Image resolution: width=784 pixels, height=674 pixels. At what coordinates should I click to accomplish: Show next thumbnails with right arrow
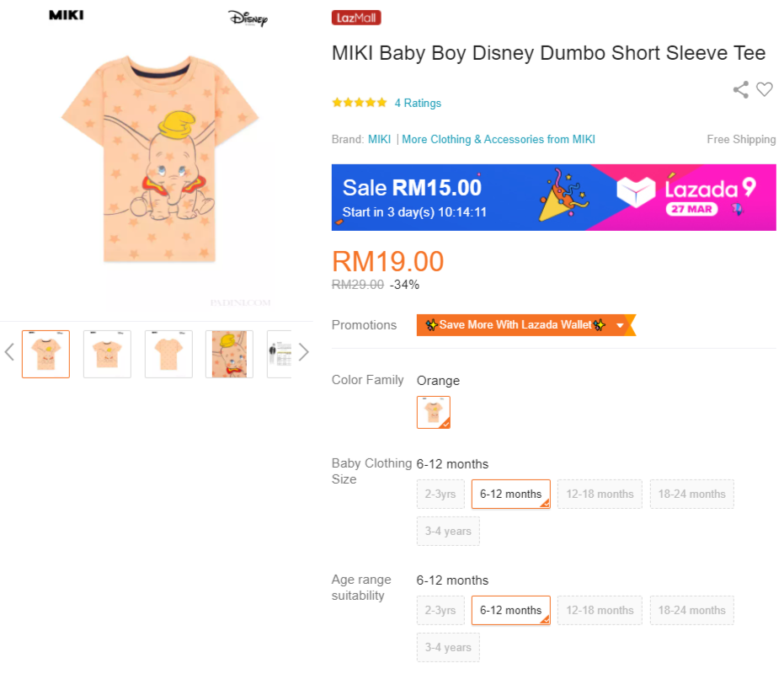coord(304,352)
